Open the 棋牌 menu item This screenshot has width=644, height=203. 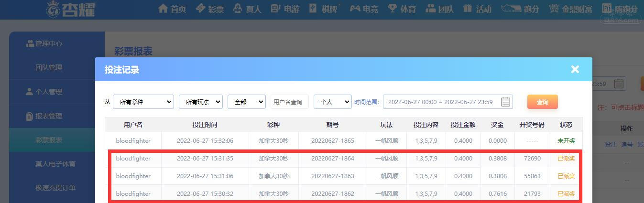(324, 9)
